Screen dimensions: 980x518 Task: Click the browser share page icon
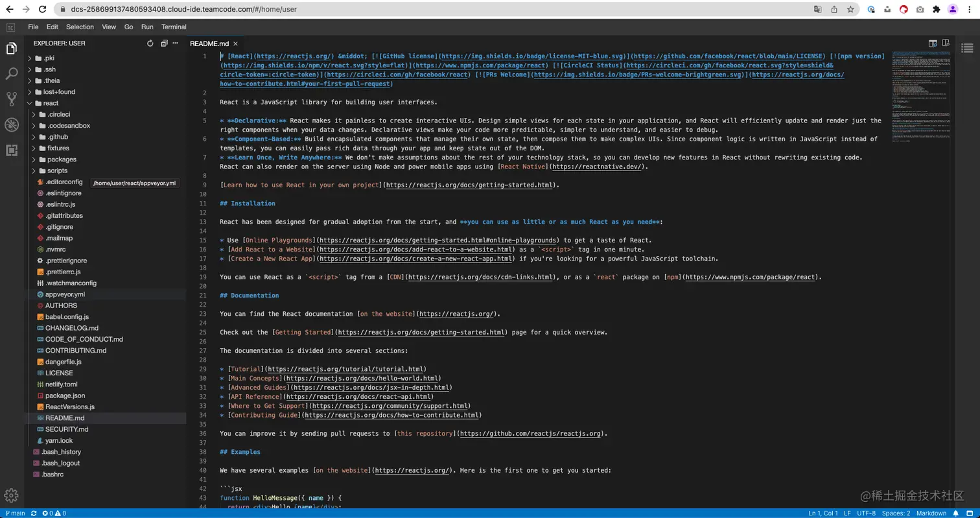click(x=834, y=10)
